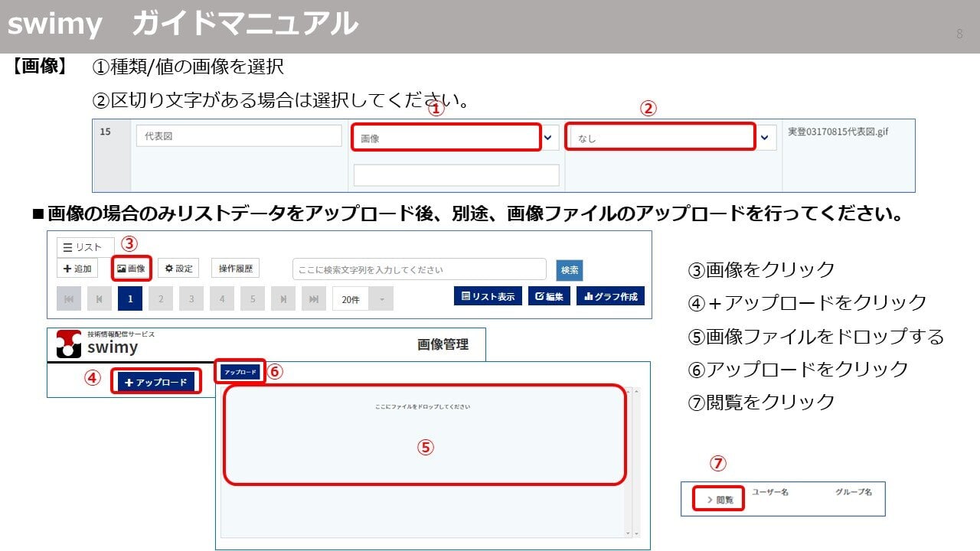Screen dimensions: 980x551
Task: Select page 3 in pagination
Action: [191, 299]
